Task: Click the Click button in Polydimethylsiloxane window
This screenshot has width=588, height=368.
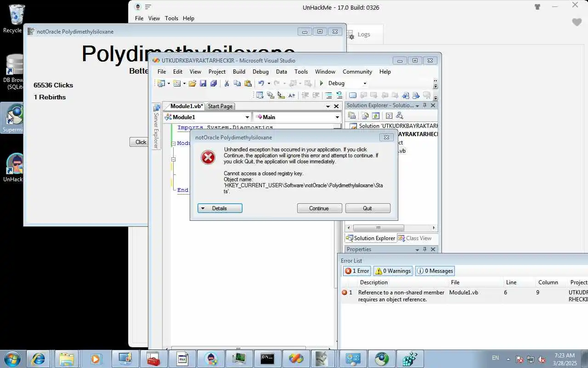Action: coord(139,142)
